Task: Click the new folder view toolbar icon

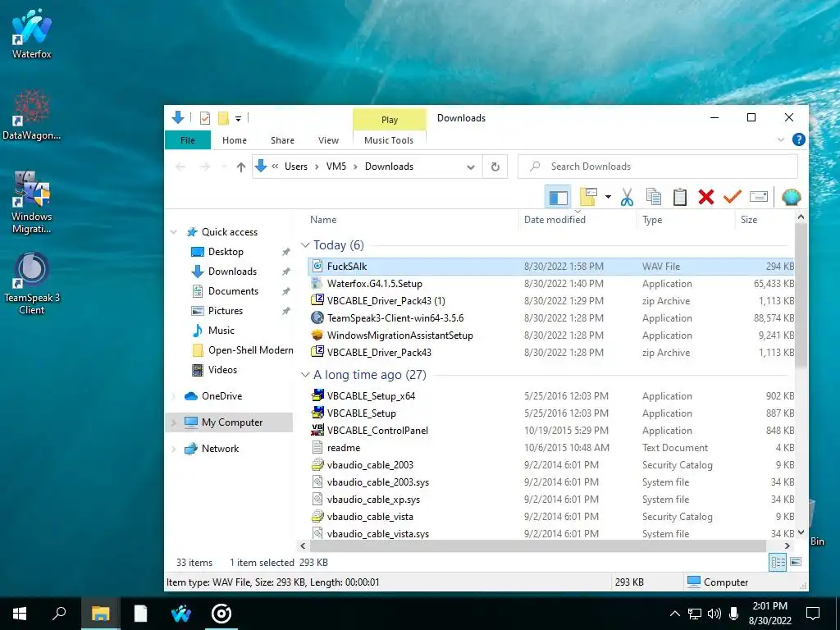Action: click(588, 197)
